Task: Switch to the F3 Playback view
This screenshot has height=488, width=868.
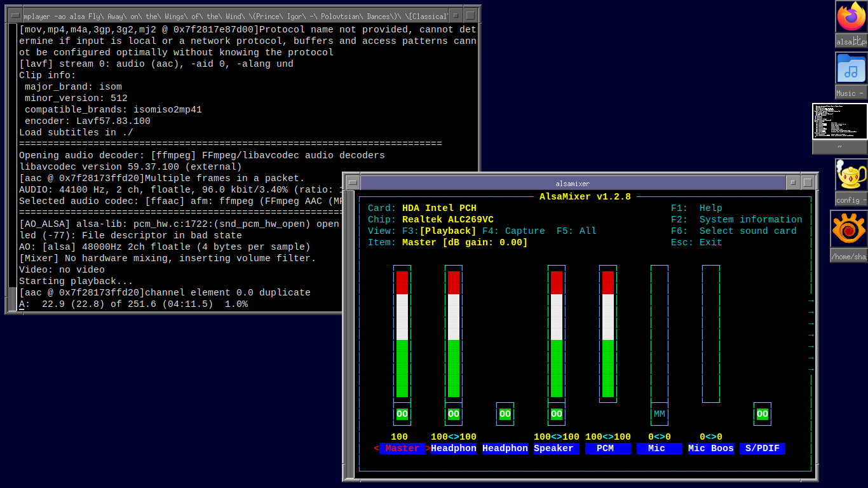Action: [x=440, y=231]
